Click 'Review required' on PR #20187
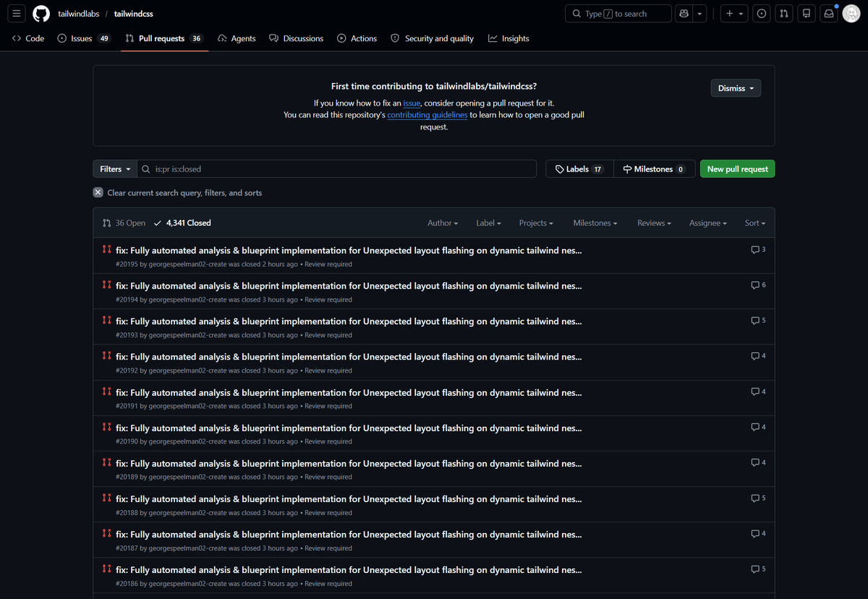This screenshot has width=868, height=599. coord(328,548)
